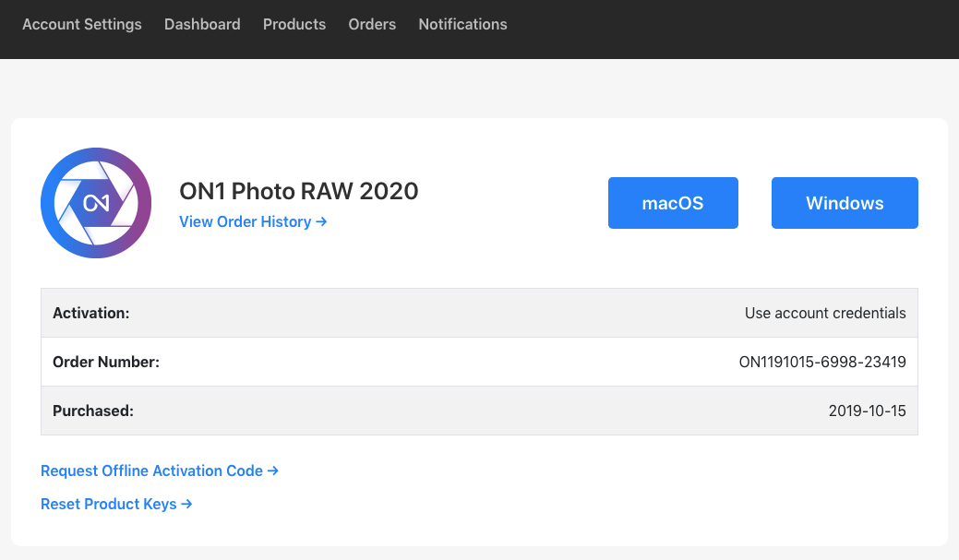Click the Use account credentials text
Image resolution: width=959 pixels, height=560 pixels.
[x=825, y=313]
